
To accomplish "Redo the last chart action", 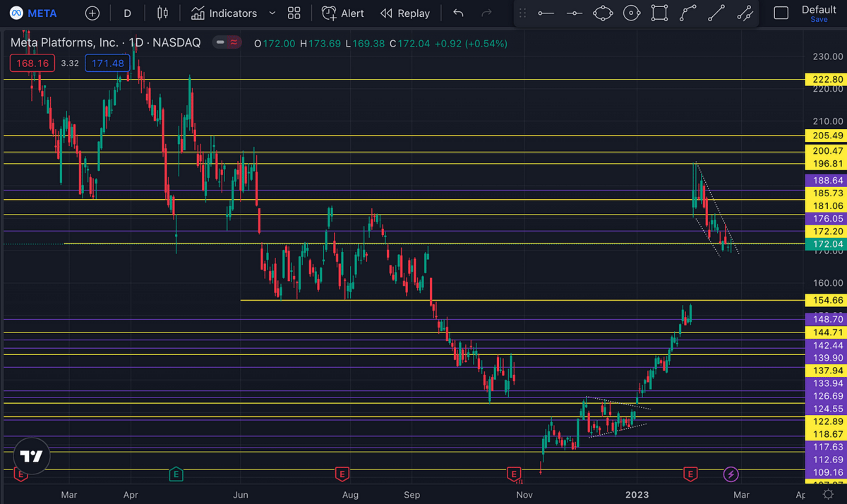I will [486, 13].
